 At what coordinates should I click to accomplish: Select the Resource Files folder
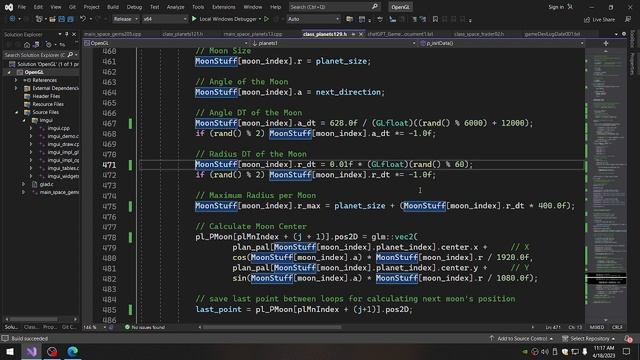pos(48,104)
